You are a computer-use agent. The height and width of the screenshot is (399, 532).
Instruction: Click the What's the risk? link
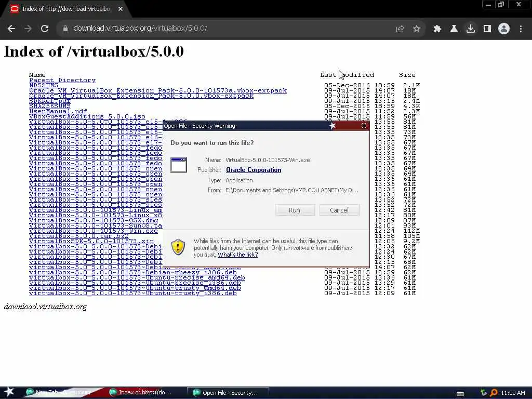237,255
